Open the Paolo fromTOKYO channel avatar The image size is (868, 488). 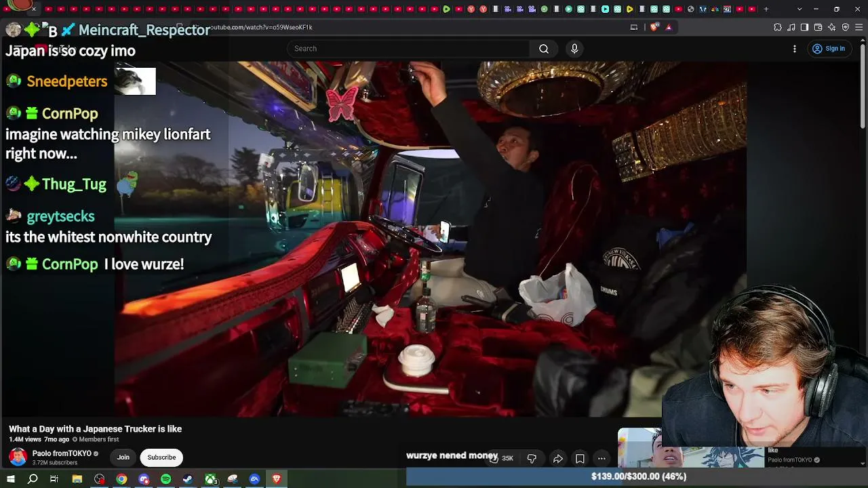pos(18,457)
